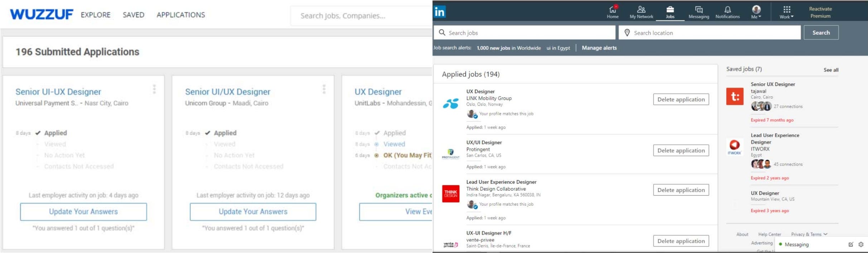868x253 pixels.
Task: Delete application for vente-privee job
Action: 681,241
